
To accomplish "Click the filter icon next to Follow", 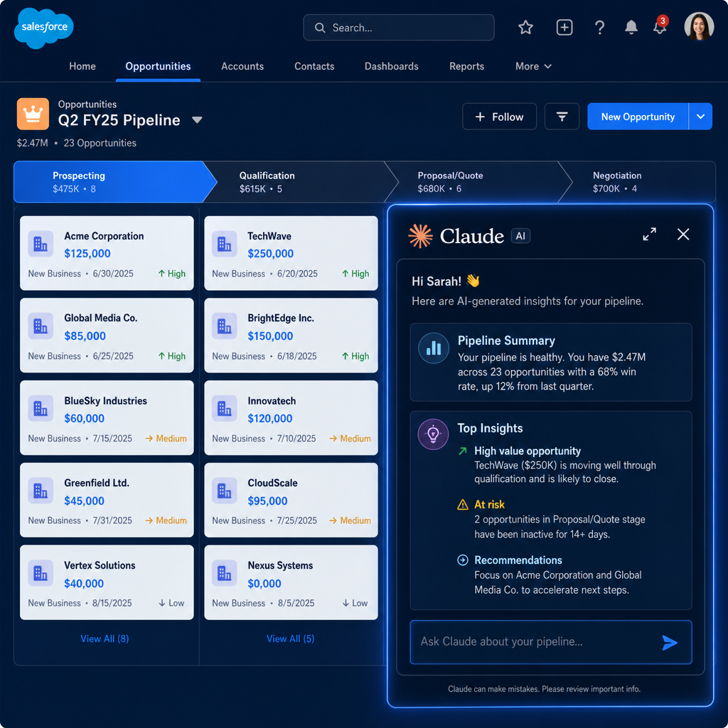I will pos(562,117).
